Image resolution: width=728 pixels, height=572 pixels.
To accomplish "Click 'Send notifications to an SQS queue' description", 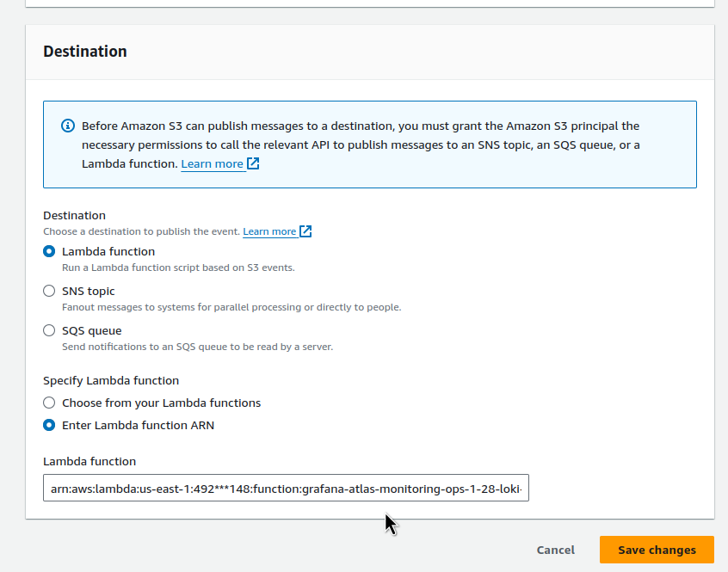I will coord(198,347).
